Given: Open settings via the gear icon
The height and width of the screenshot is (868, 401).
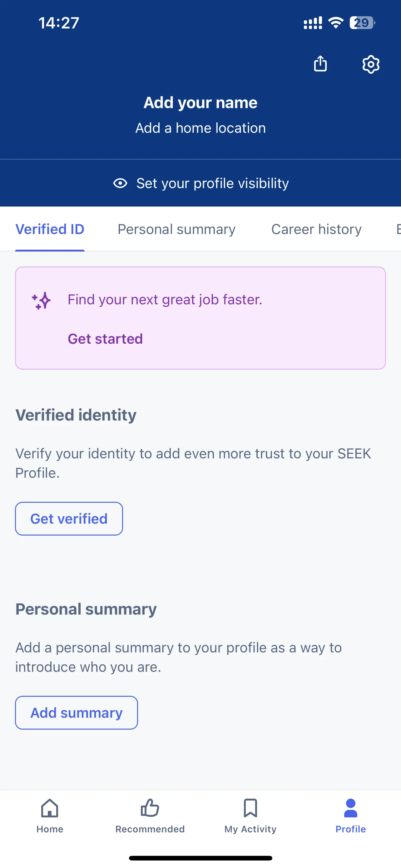Looking at the screenshot, I should [371, 64].
